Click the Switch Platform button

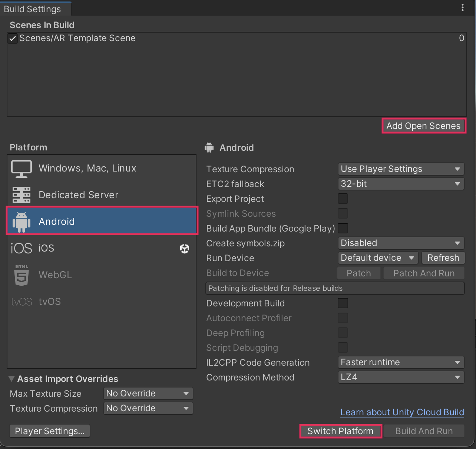pyautogui.click(x=340, y=431)
